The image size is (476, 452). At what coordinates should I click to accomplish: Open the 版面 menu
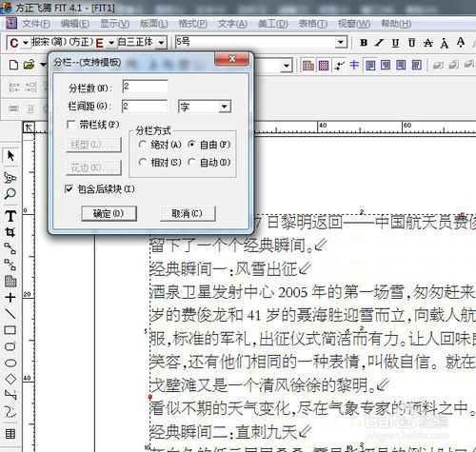153,24
